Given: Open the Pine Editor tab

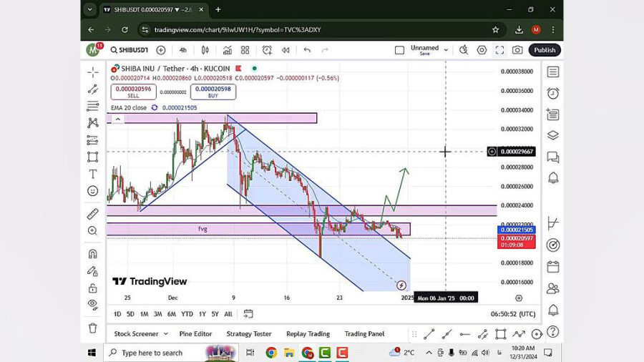Looking at the screenshot, I should (195, 333).
